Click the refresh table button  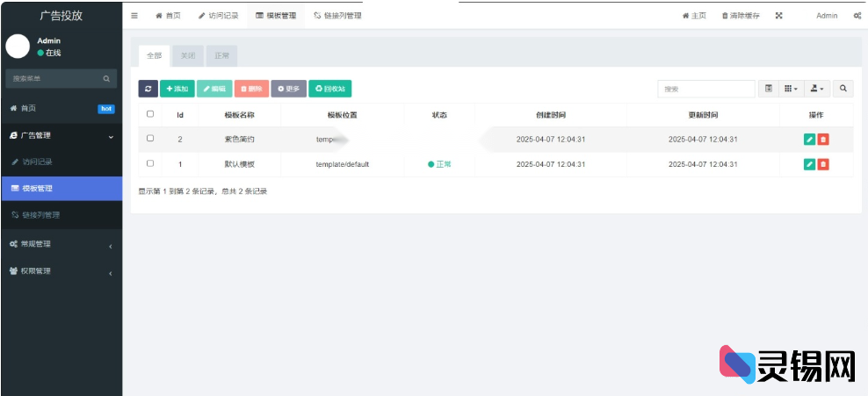(148, 89)
